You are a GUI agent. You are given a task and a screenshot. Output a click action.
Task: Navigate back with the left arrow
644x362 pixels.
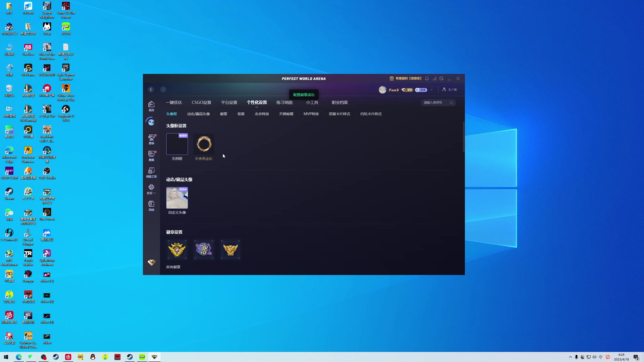(x=151, y=89)
